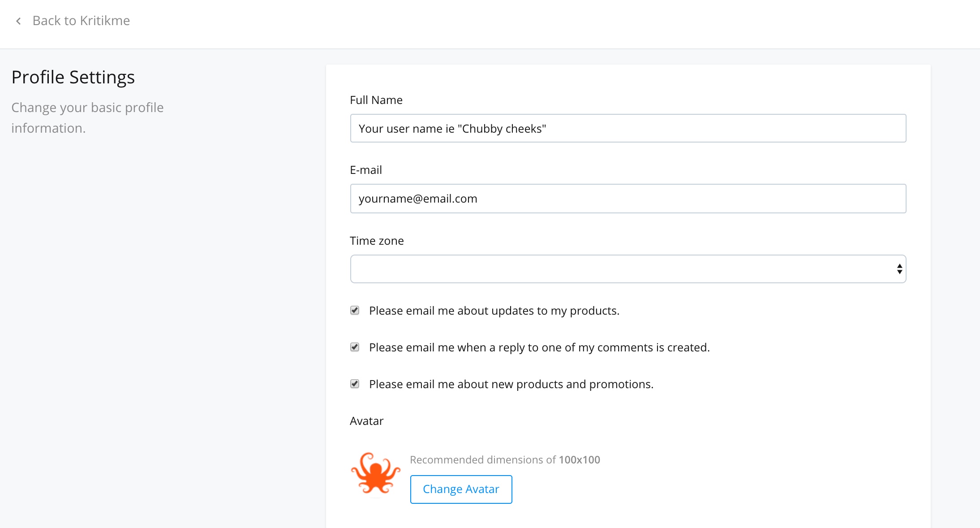
Task: Uncheck email updates to my products
Action: [355, 310]
